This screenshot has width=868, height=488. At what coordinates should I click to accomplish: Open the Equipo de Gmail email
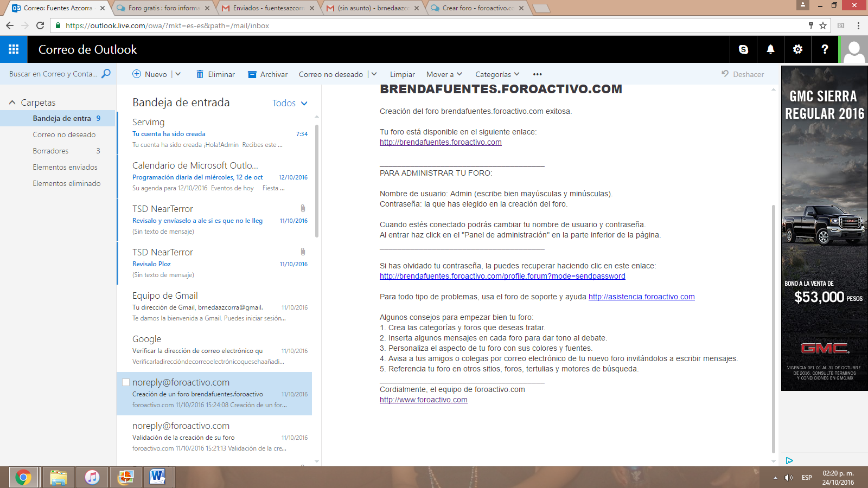[215, 306]
